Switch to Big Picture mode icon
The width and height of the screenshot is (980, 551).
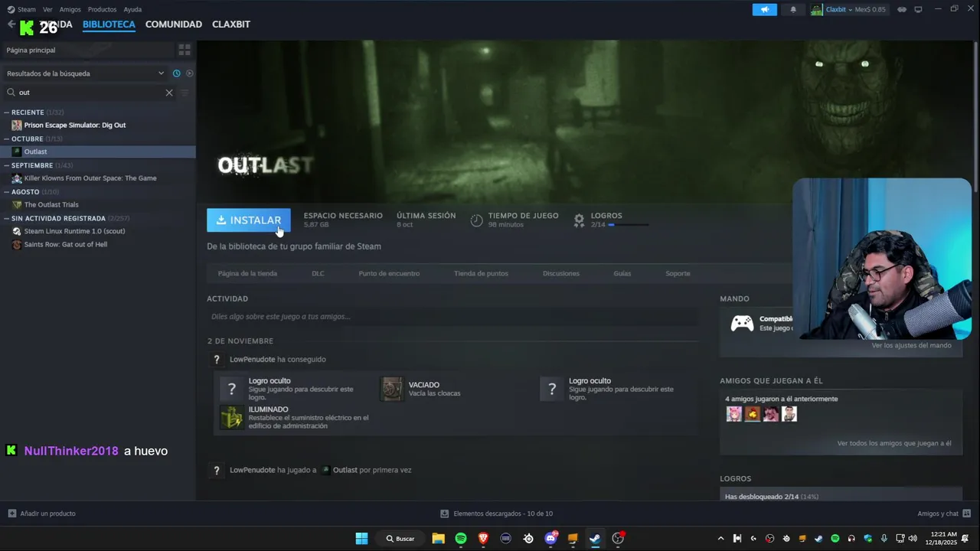(918, 9)
